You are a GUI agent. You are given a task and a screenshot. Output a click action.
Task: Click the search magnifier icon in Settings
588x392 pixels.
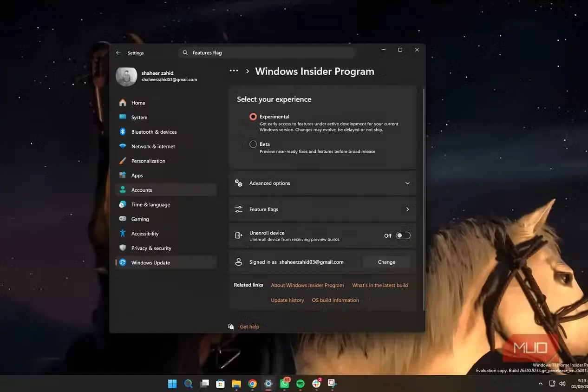[x=185, y=53]
